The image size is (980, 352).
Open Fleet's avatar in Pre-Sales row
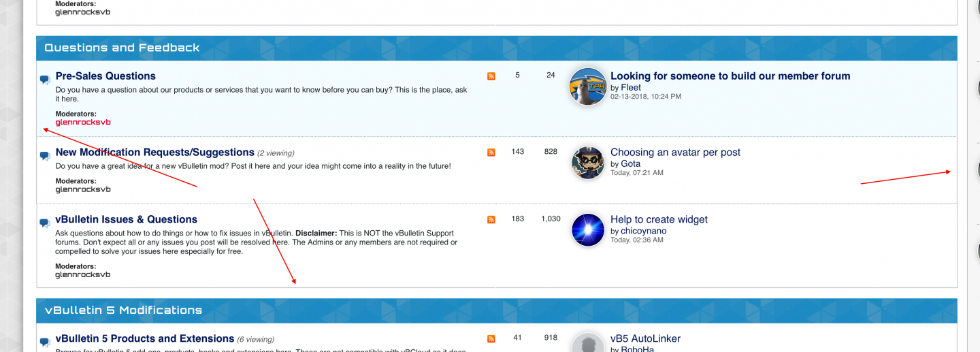pos(587,86)
